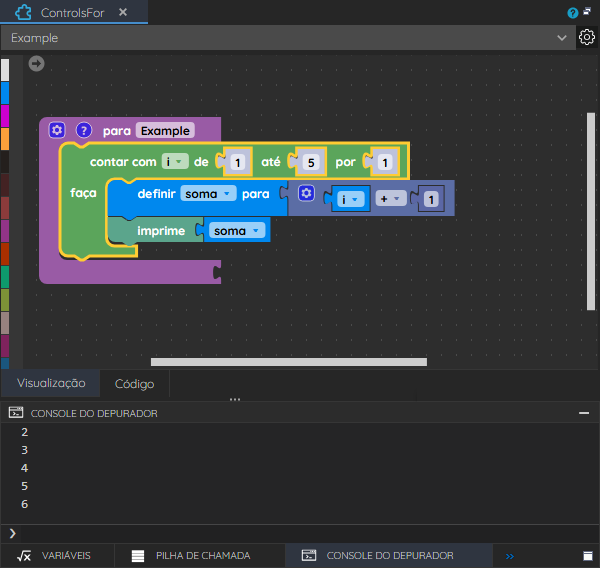Screen dimensions: 600x568
Task: Minimize the Console do Depurador panel
Action: [584, 413]
